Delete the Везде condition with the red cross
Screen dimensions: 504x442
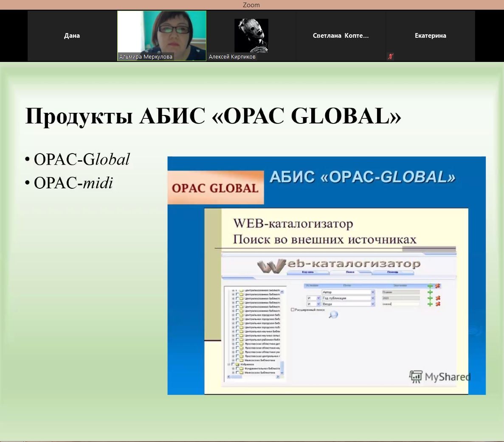(438, 304)
